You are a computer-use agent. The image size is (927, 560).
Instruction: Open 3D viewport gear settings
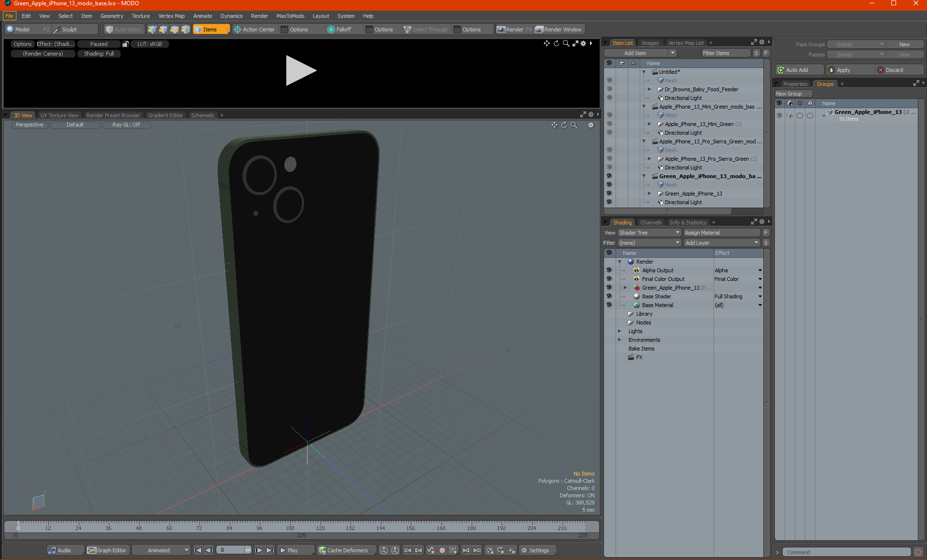click(591, 125)
